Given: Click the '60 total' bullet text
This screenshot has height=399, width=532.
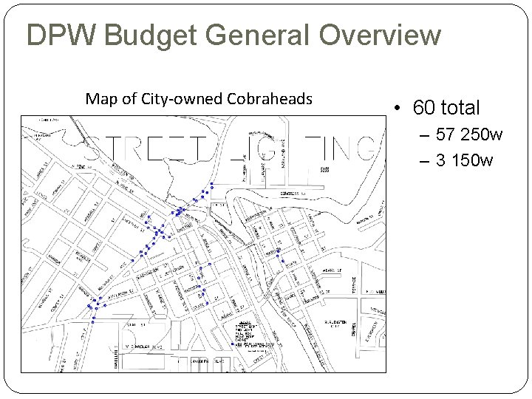Looking at the screenshot, I should (x=446, y=108).
